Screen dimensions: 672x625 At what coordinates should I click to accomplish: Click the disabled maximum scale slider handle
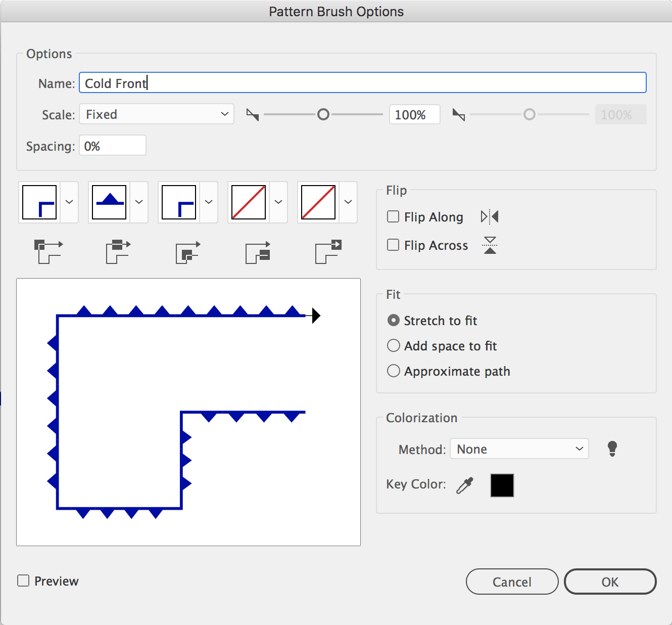tap(529, 115)
